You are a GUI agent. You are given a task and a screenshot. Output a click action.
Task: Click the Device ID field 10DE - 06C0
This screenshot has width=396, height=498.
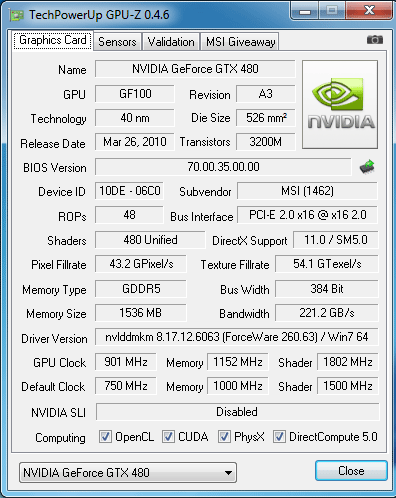(x=129, y=191)
